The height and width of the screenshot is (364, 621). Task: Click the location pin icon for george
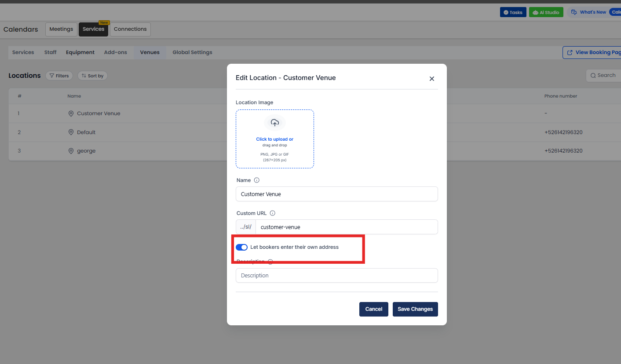coord(71,151)
